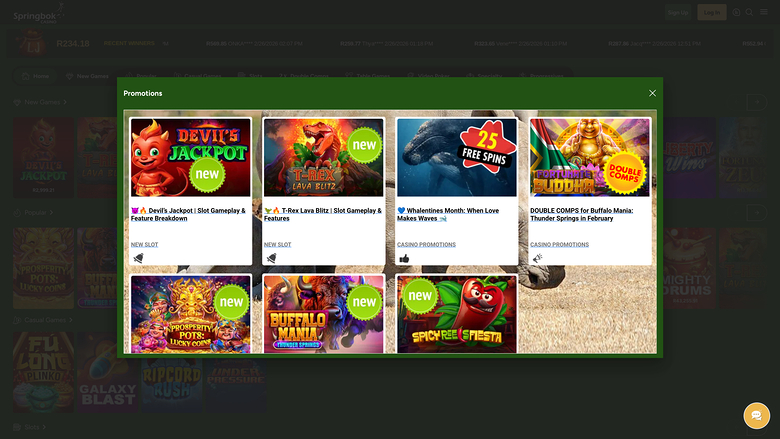Viewport: 780px width, 439px height.
Task: Click the RECENT WINNERS label
Action: [129, 43]
